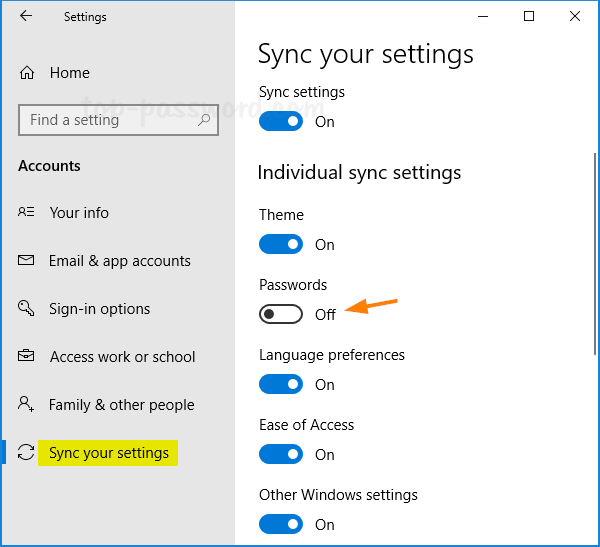
Task: Click the Home house icon
Action: pyautogui.click(x=27, y=73)
